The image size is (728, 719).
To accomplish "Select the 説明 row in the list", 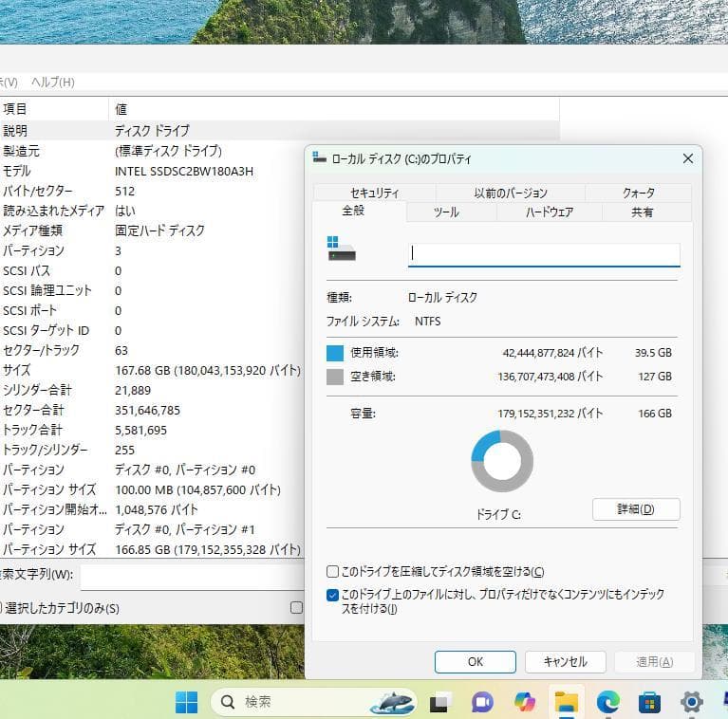I will [279, 130].
